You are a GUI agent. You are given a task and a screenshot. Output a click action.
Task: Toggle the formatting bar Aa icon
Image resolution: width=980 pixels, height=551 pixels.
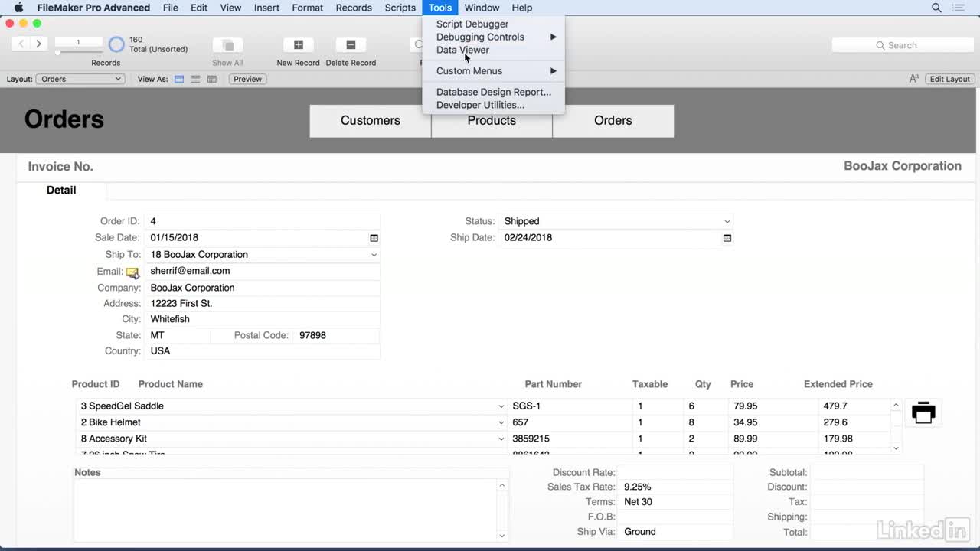913,79
